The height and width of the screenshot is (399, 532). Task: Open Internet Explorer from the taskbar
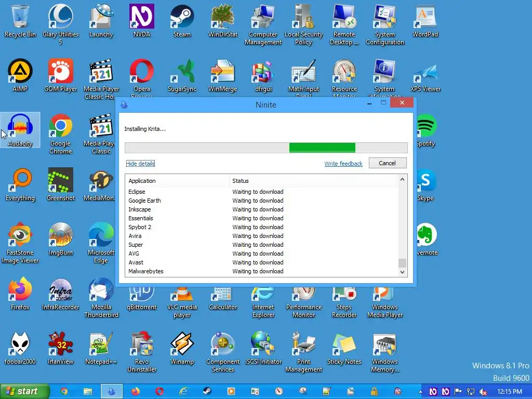[x=183, y=392]
